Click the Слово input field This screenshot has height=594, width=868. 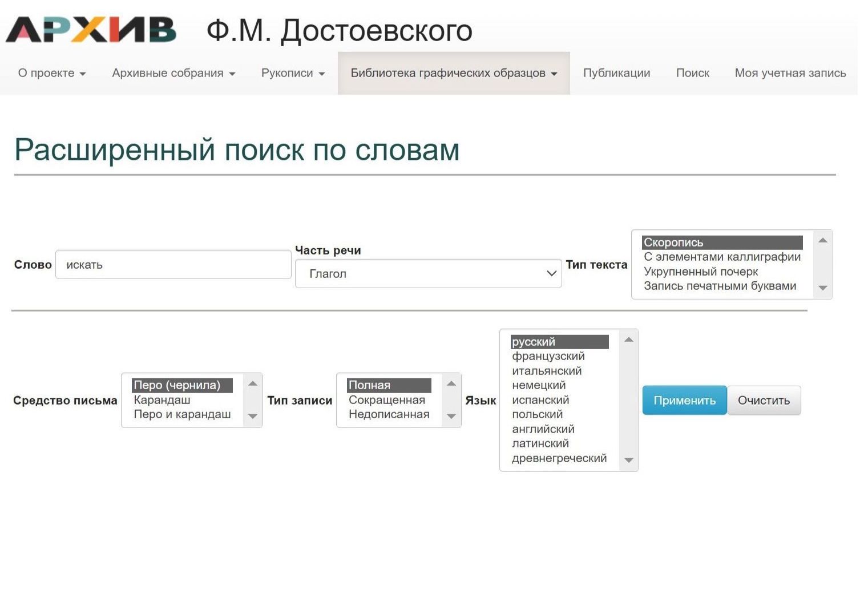[x=173, y=265]
